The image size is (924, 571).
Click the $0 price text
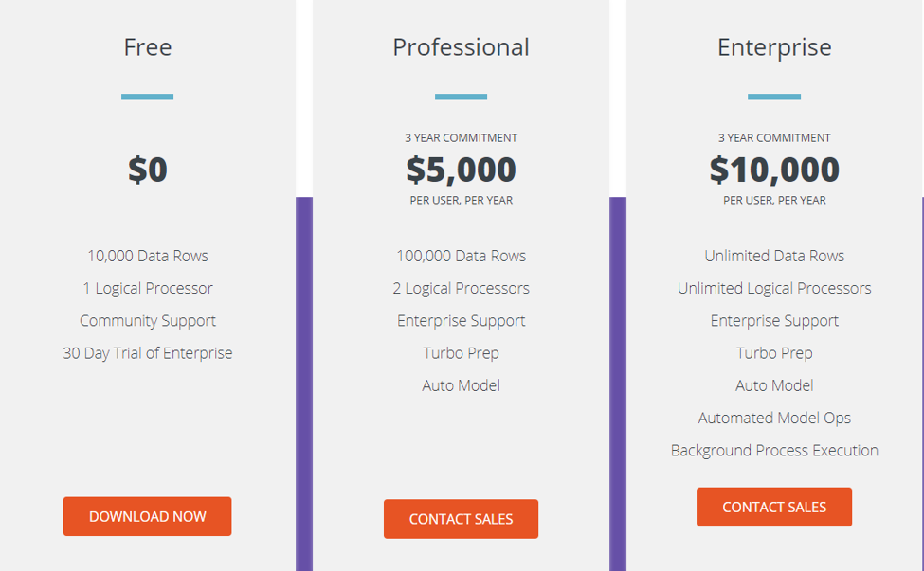148,170
